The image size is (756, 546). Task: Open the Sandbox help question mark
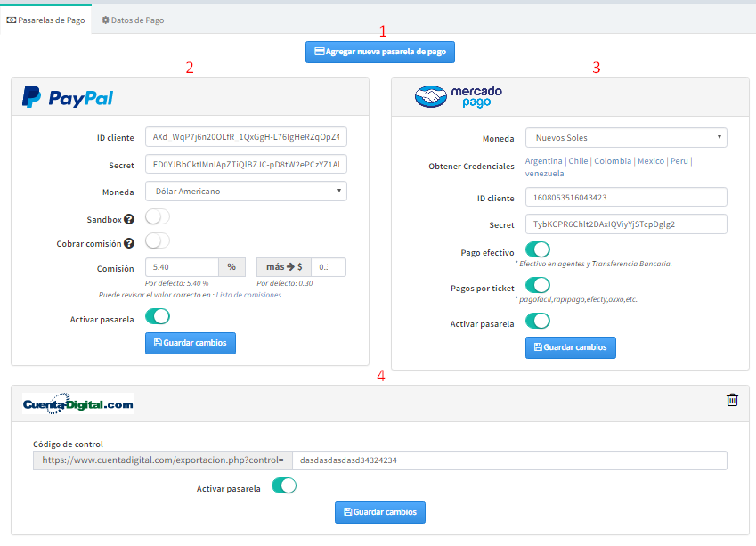pos(129,219)
